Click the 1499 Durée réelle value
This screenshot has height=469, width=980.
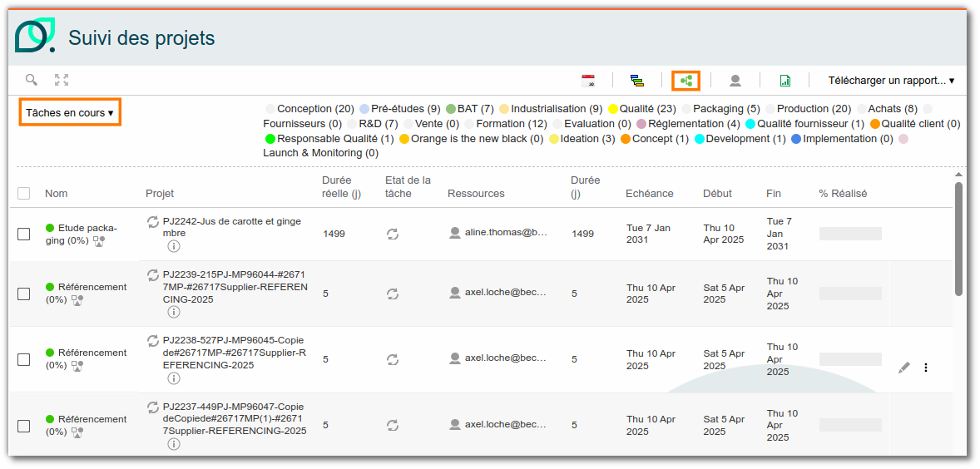(334, 234)
